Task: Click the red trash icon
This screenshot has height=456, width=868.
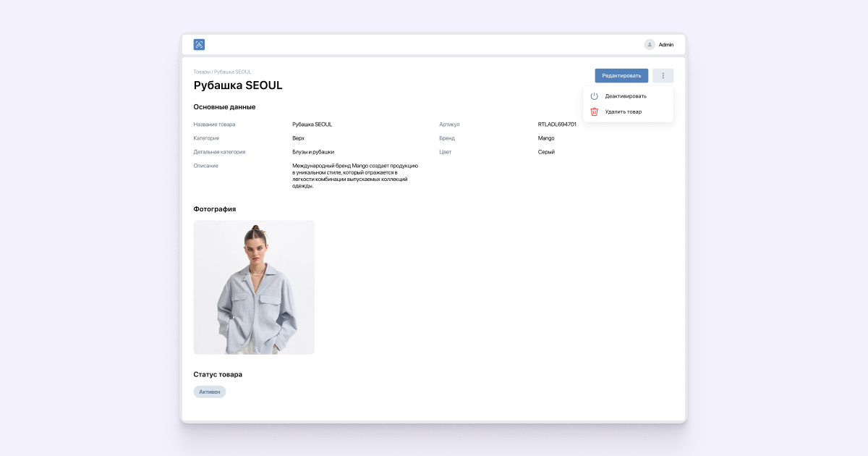Action: (x=594, y=111)
